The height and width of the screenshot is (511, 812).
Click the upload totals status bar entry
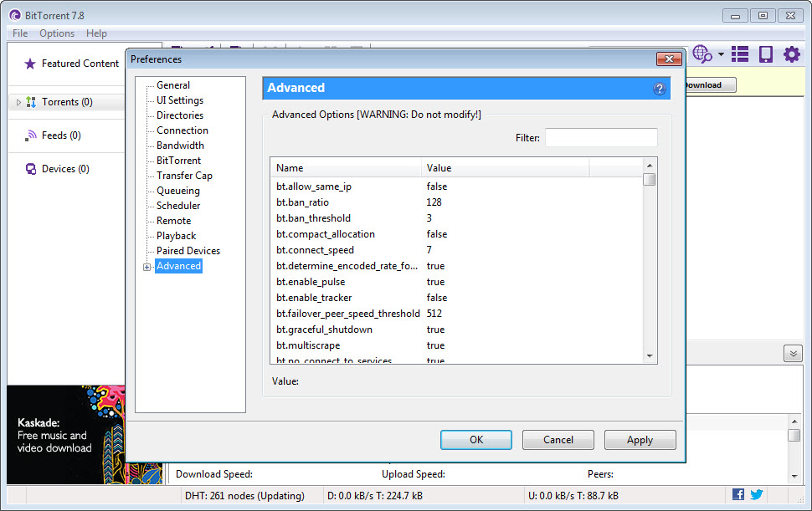point(573,495)
